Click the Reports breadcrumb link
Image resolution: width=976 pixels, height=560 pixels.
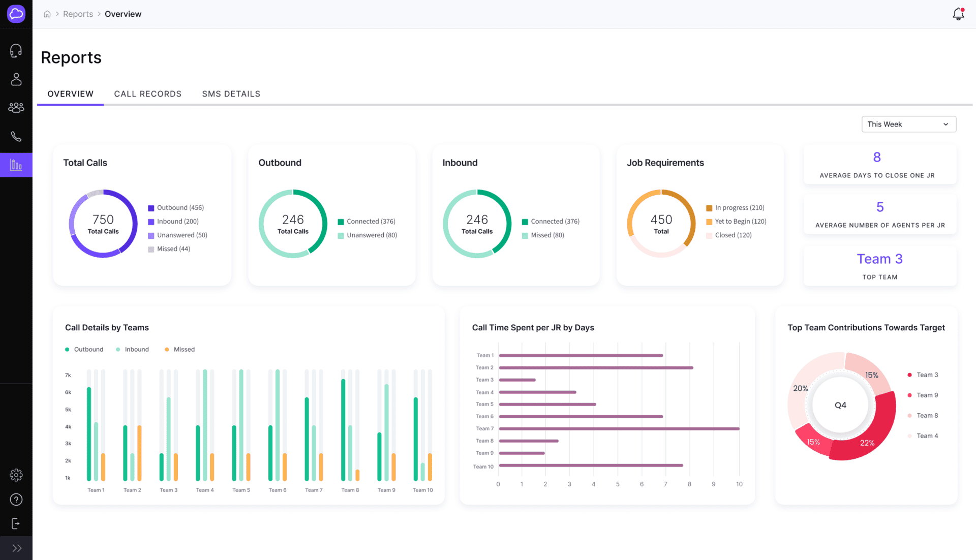click(78, 14)
